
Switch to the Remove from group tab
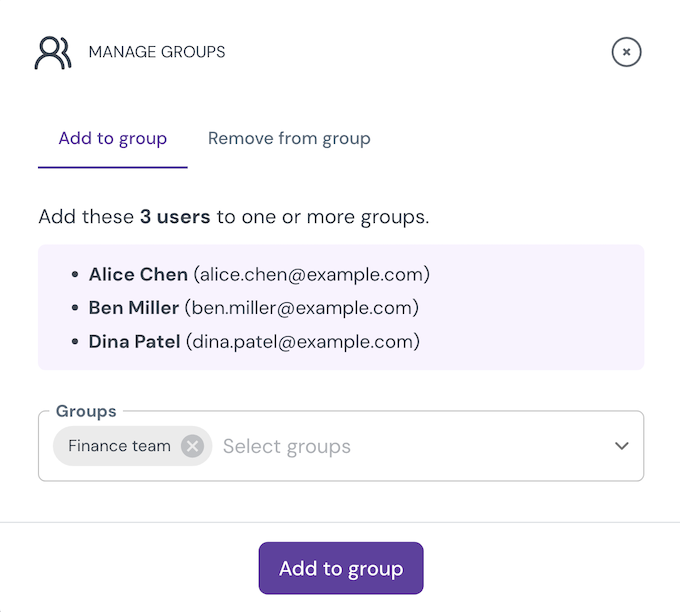coord(289,139)
